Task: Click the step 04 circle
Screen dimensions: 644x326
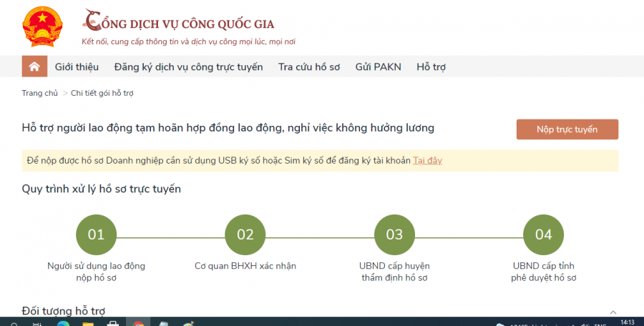Action: click(x=543, y=234)
